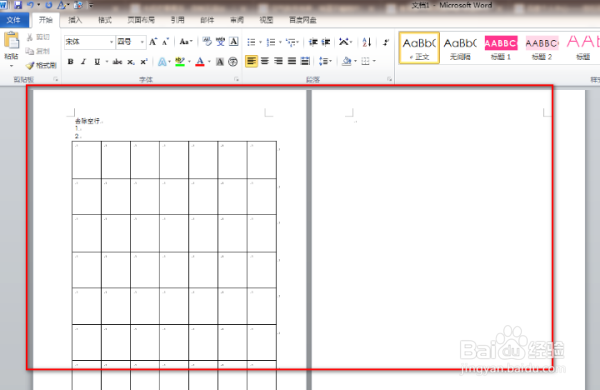Expand the highlight color arrow

pyautogui.click(x=189, y=62)
